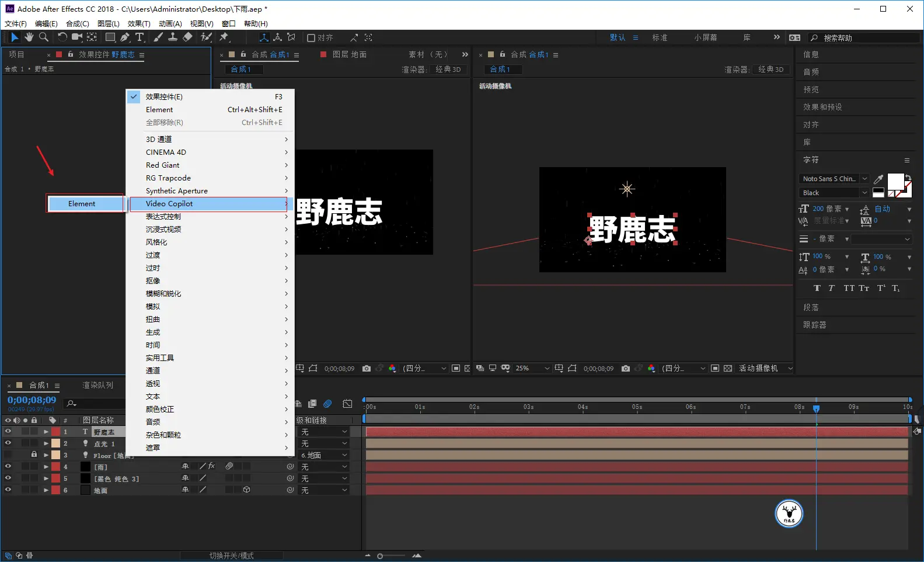Open the eyedropper in Character panel

[878, 179]
